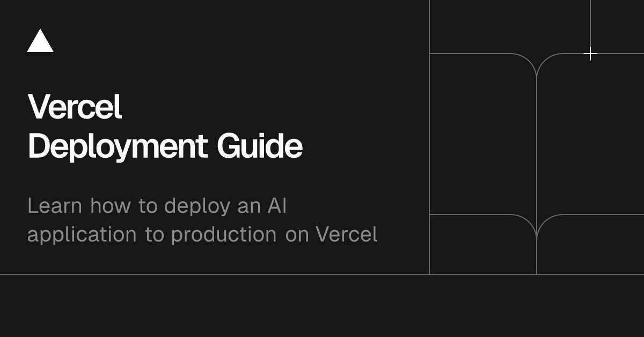Click the word "AI" in the subtitle
644x337 pixels.
click(277, 206)
